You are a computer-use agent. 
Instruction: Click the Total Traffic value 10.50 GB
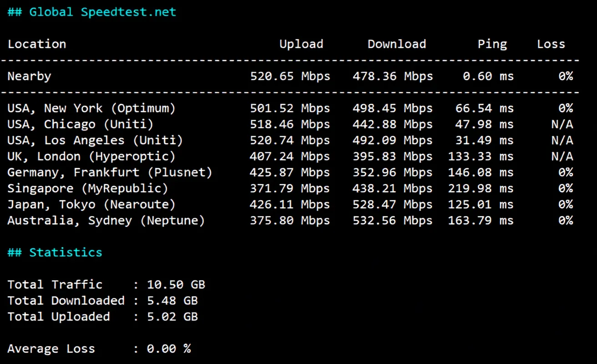pyautogui.click(x=176, y=284)
